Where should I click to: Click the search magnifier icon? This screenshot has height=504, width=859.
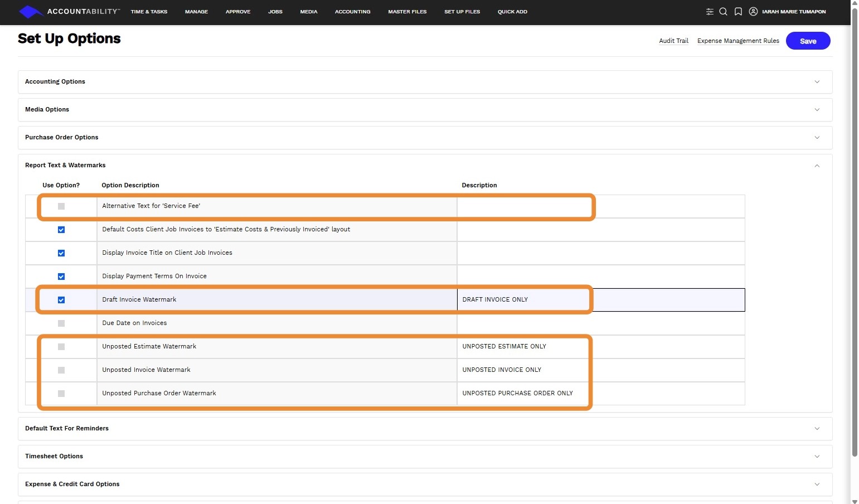coord(723,12)
